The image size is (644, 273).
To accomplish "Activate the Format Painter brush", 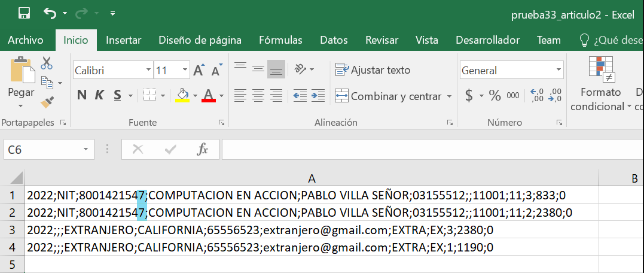I will (47, 102).
